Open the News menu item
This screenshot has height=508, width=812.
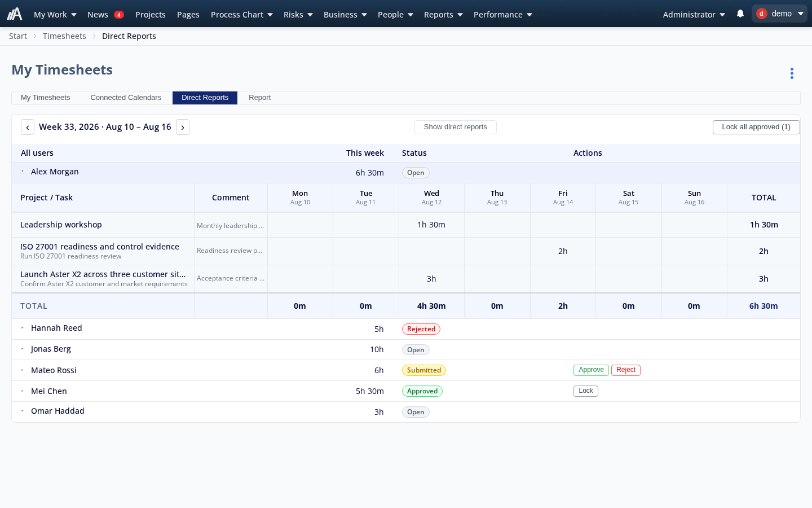105,14
